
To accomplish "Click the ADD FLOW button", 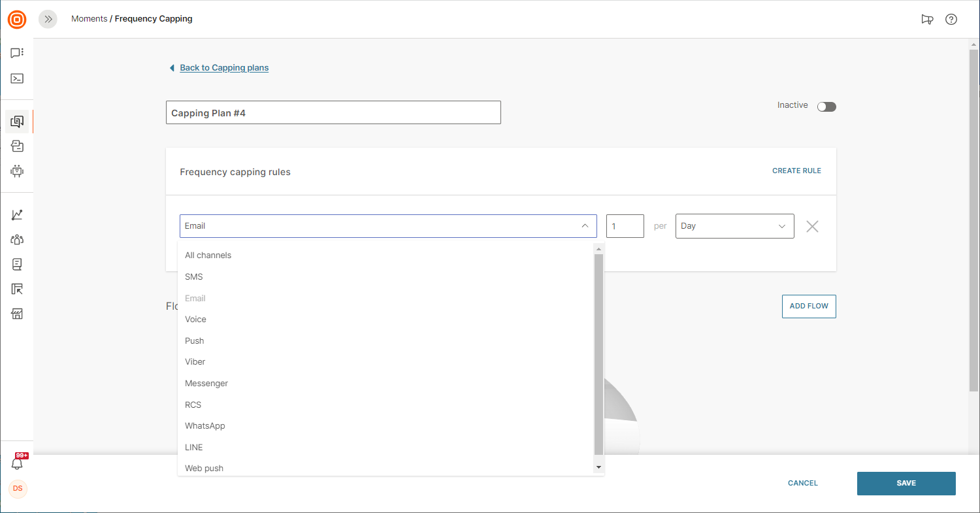I will pos(809,306).
